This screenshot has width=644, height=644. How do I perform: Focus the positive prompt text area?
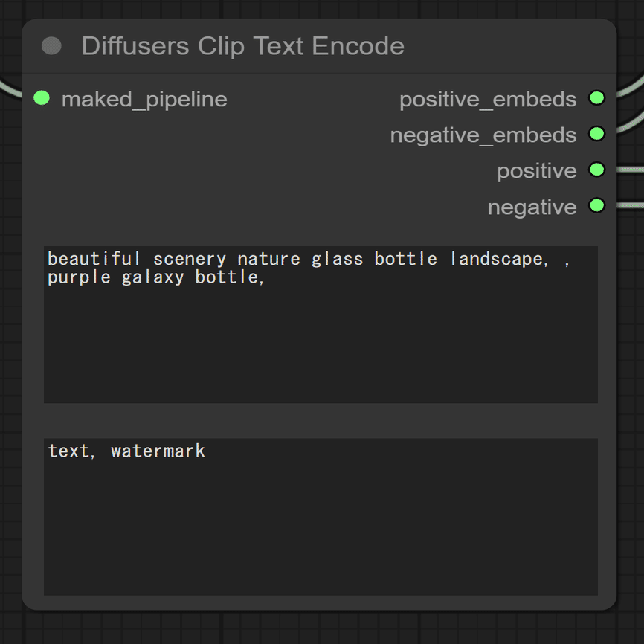[321, 324]
